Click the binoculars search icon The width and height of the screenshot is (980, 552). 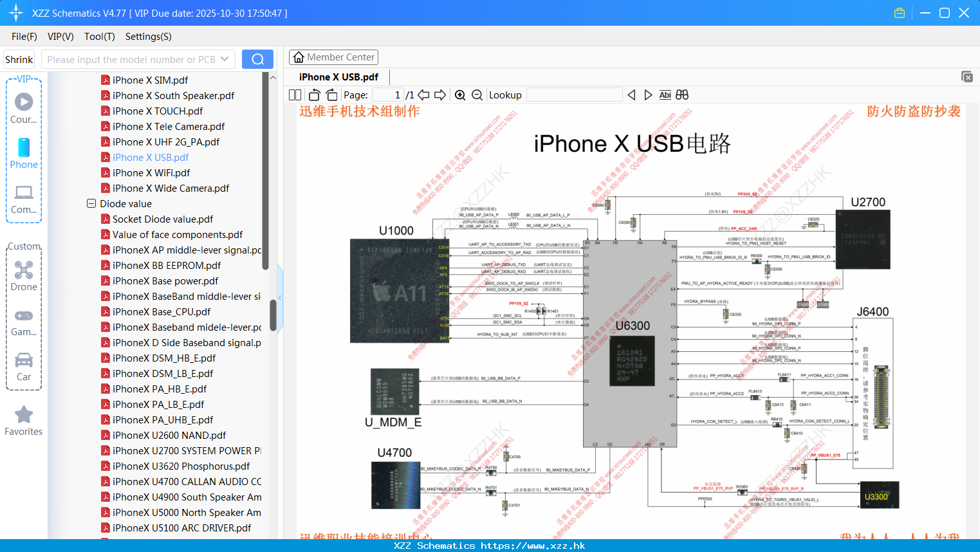(x=682, y=95)
